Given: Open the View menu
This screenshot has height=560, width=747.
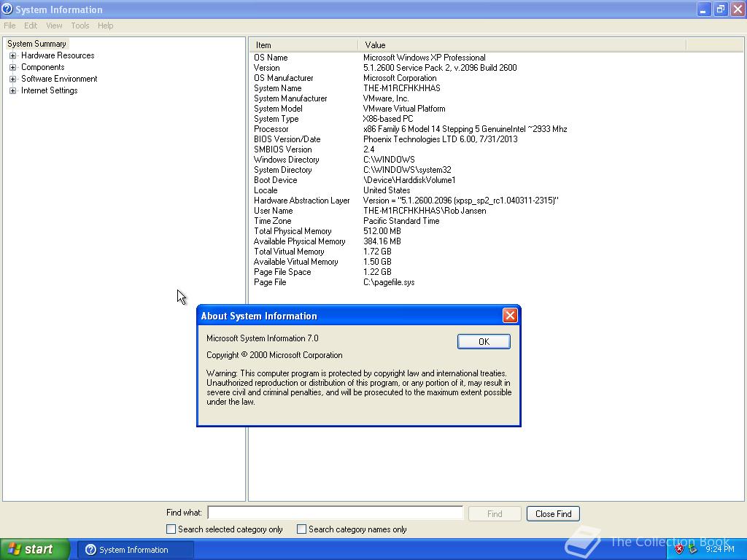Looking at the screenshot, I should pos(54,26).
